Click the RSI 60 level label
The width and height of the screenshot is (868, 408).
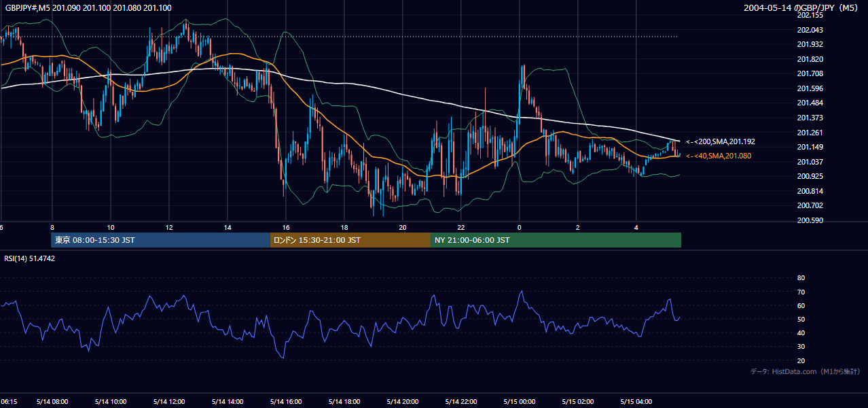point(801,305)
